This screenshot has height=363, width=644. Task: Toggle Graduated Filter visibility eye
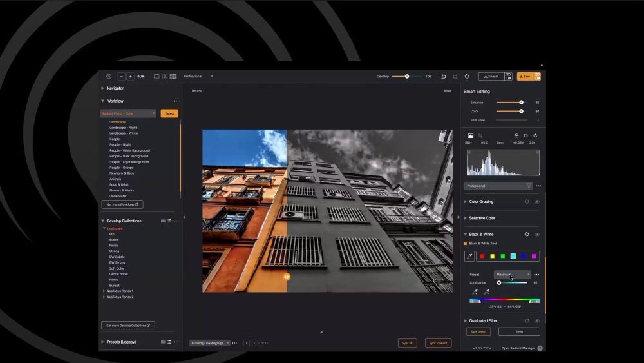[x=537, y=320]
